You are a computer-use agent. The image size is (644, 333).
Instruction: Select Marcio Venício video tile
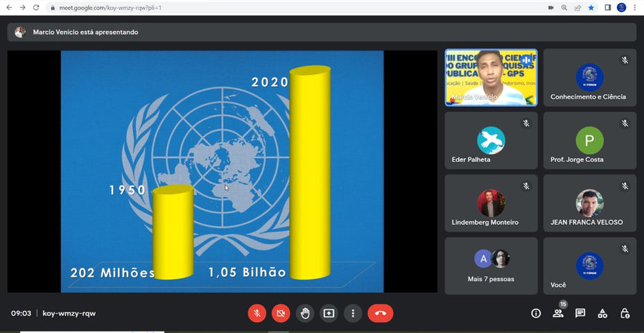tap(491, 78)
